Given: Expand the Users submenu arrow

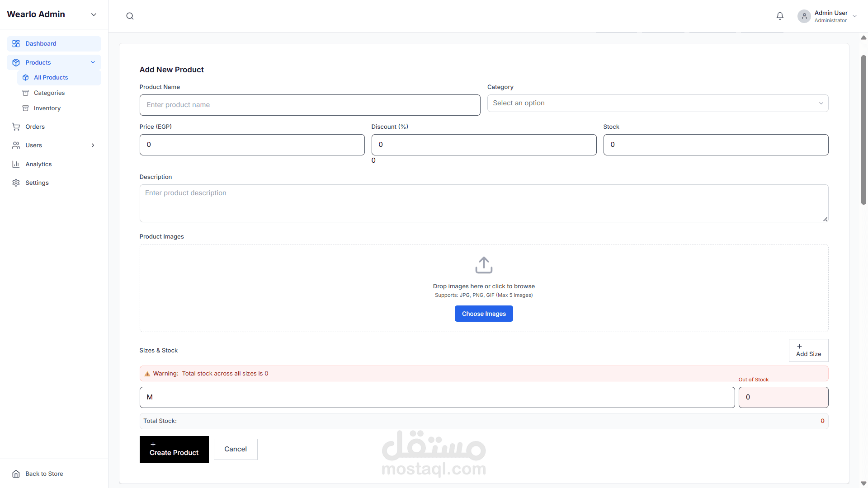Looking at the screenshot, I should point(93,145).
